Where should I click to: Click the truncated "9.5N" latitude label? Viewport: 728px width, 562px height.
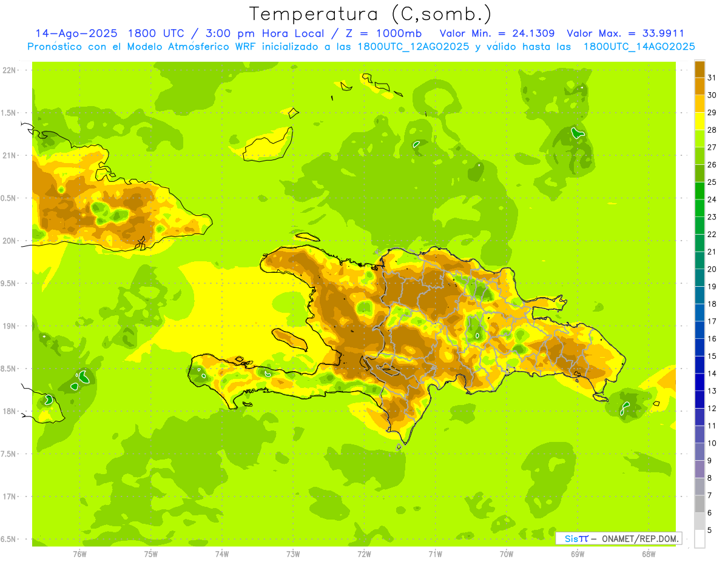click(8, 284)
